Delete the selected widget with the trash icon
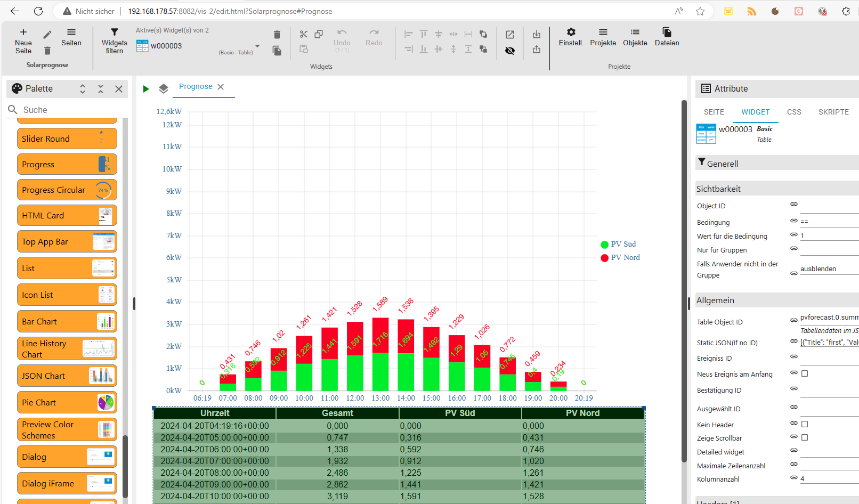Screen dimensions: 859x504 click(x=277, y=35)
